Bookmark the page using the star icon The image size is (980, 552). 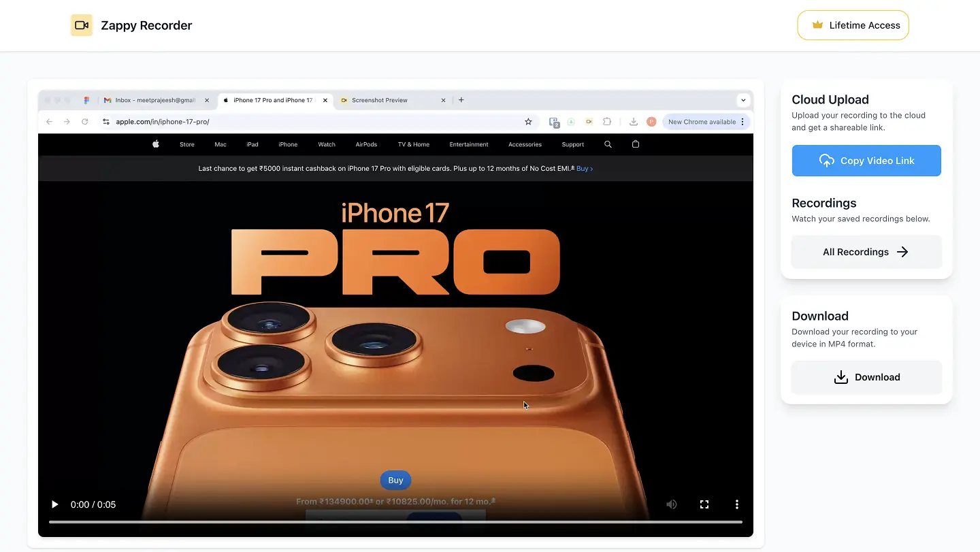point(528,121)
